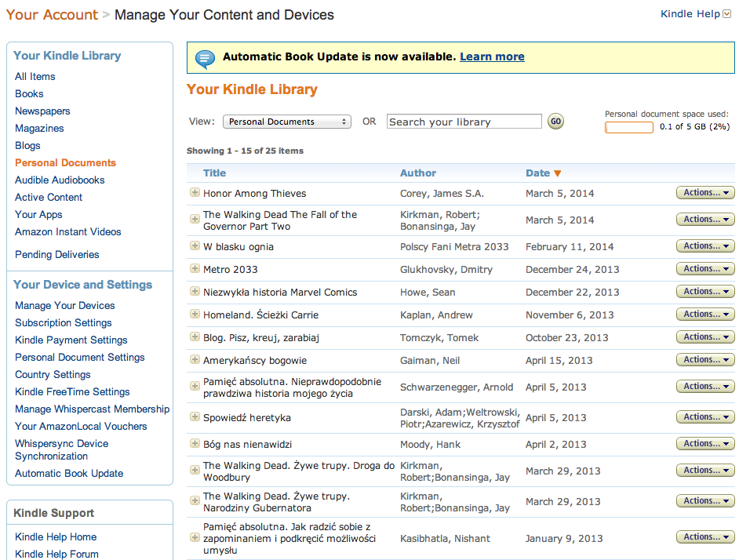
Task: Expand The Walking Dead Fall of the Governor row
Action: tap(195, 219)
